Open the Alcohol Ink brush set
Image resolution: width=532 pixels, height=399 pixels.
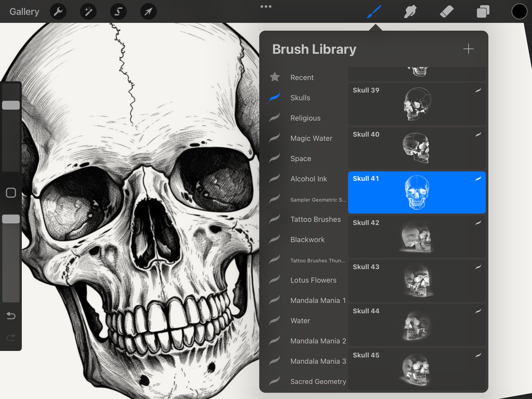(309, 179)
